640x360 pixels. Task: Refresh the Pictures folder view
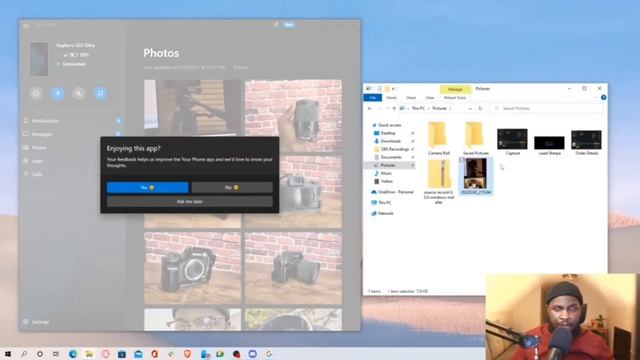(x=480, y=109)
